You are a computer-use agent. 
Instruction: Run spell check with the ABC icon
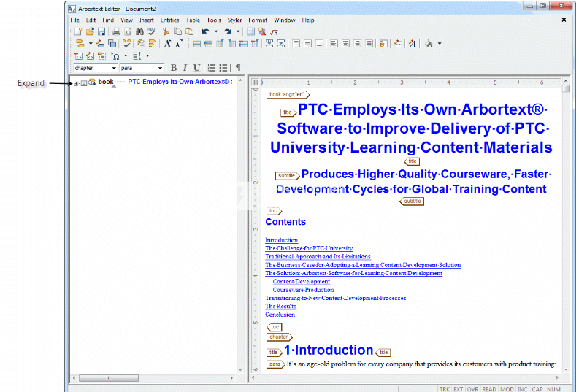(x=151, y=31)
